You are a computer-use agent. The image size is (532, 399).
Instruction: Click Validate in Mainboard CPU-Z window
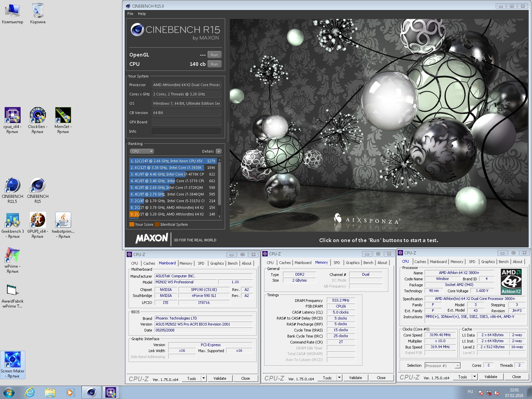click(220, 378)
